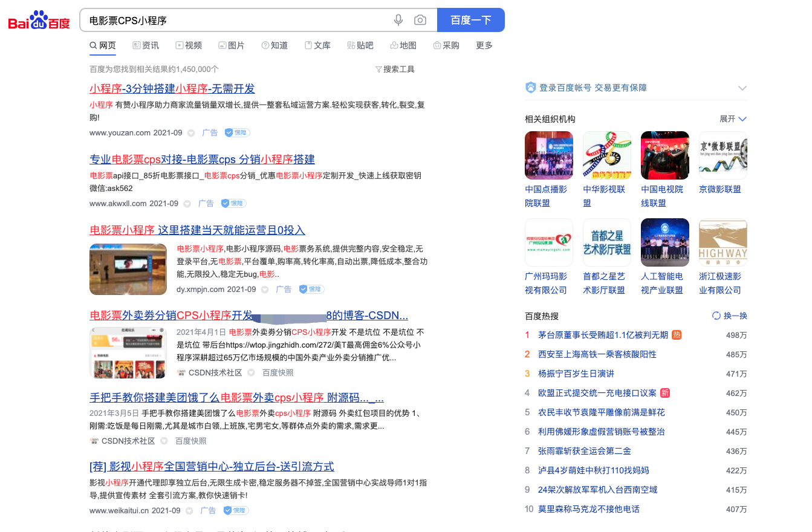Viewport: 812px width, 532px height.
Task: Click 百度快照 under the 电影票外卖券分销 result
Action: point(278,373)
